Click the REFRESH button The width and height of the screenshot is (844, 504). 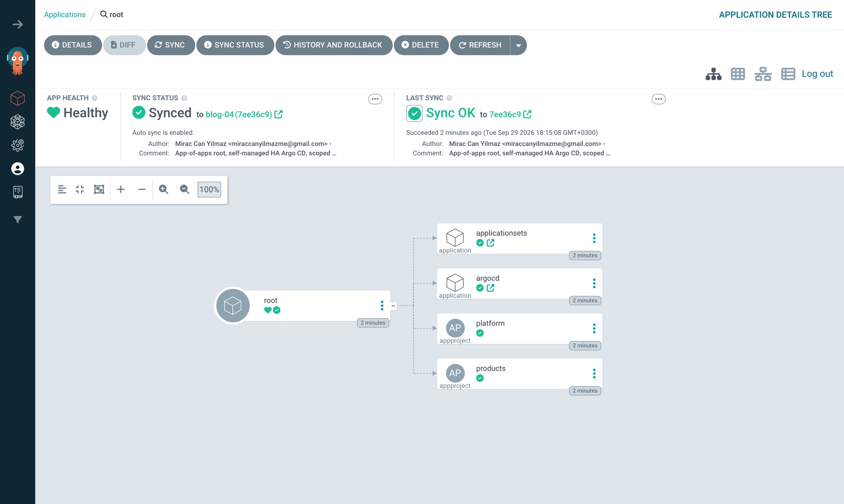[480, 45]
